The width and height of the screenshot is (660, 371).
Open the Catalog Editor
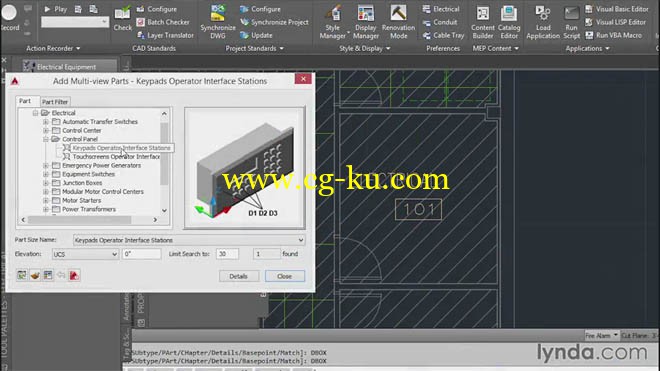click(x=509, y=22)
